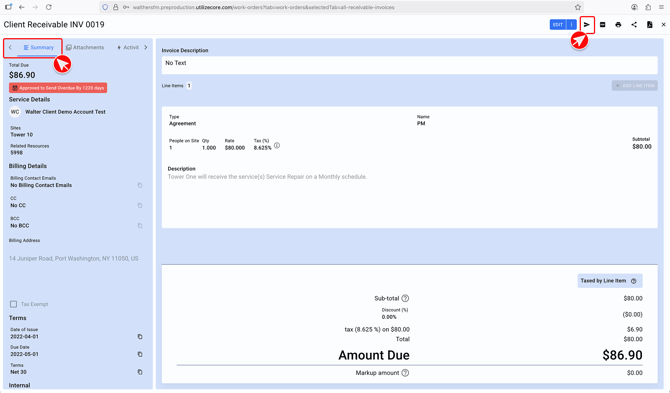Click the ADD LINE ITEM button
The height and width of the screenshot is (393, 670).
click(x=635, y=86)
